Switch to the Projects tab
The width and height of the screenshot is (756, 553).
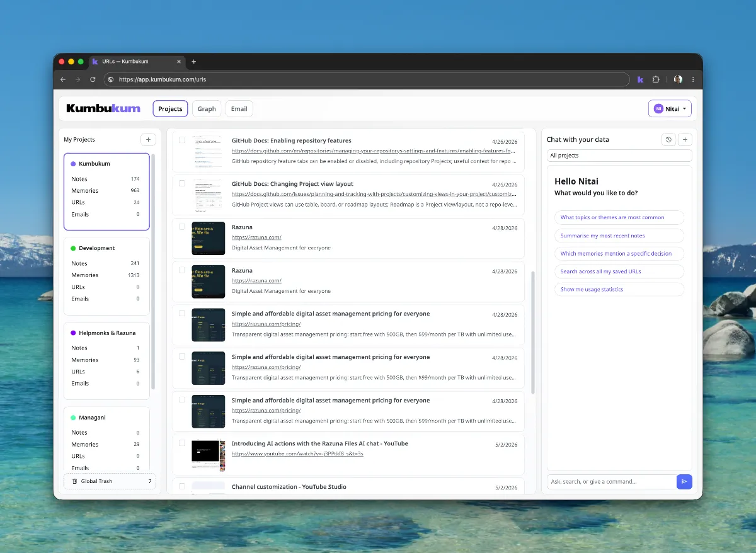pyautogui.click(x=170, y=108)
